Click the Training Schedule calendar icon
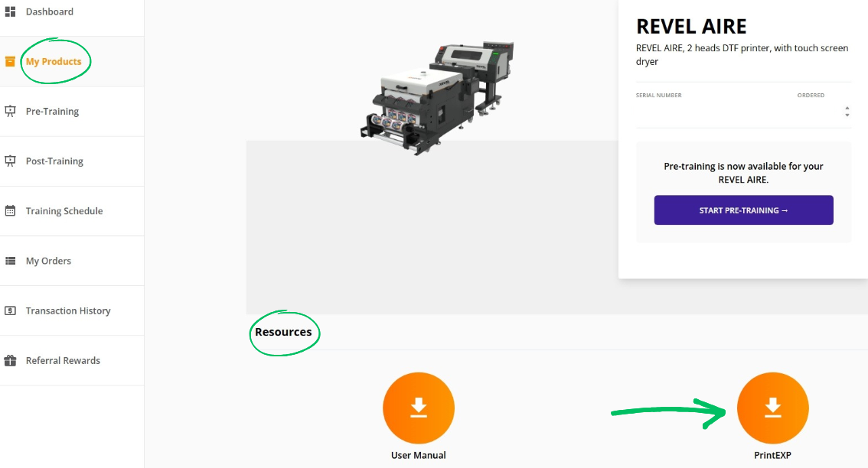This screenshot has width=868, height=468. [10, 211]
